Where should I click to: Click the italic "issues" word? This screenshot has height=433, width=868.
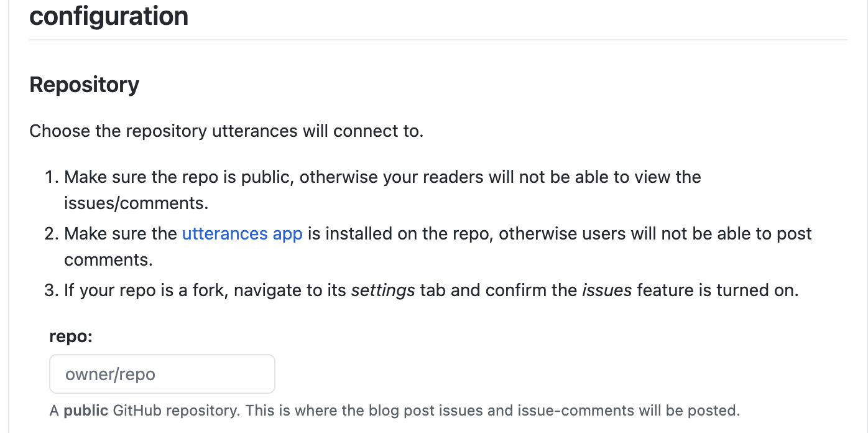click(x=607, y=290)
